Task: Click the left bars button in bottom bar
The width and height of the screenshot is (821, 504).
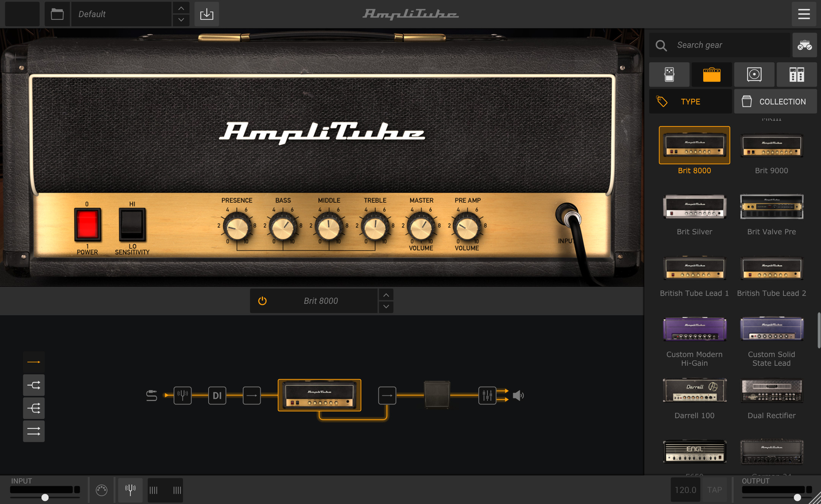Action: 153,490
